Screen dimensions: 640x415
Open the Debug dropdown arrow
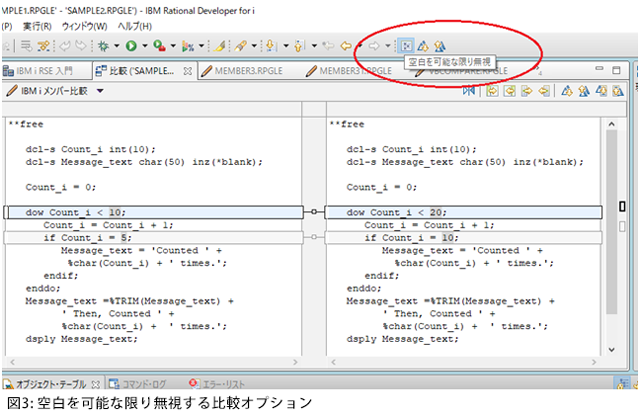click(116, 46)
